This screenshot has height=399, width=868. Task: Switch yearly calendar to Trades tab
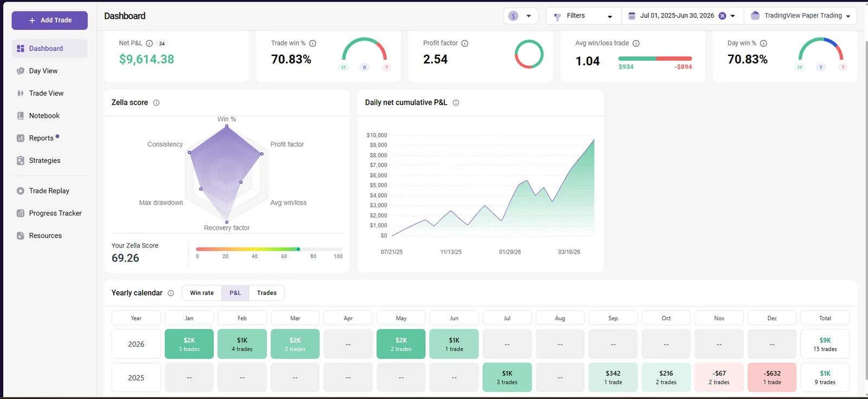[x=266, y=293]
